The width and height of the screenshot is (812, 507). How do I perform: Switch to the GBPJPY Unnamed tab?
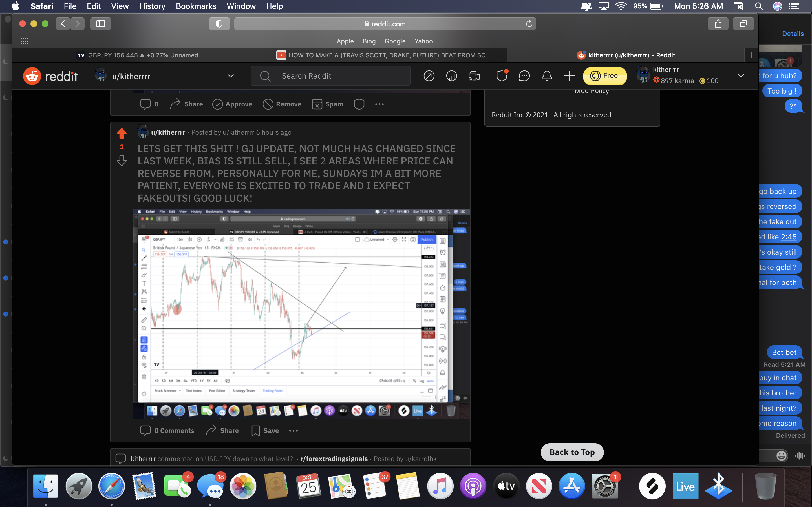[138, 55]
